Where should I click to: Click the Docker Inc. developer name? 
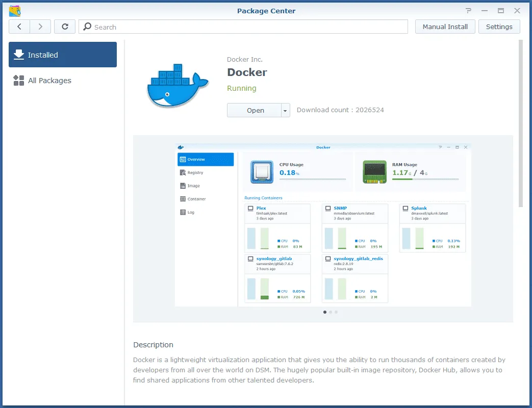tap(245, 59)
